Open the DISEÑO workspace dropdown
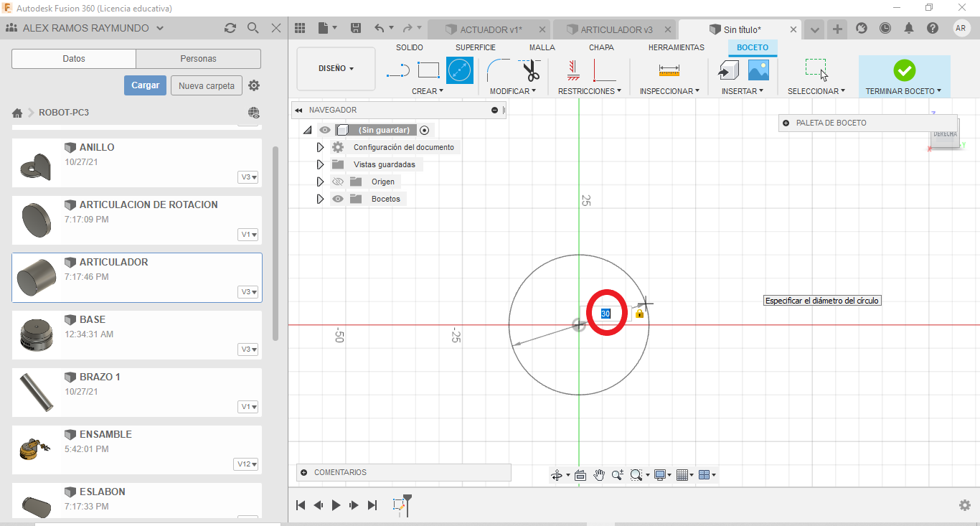This screenshot has height=526, width=980. click(x=336, y=69)
